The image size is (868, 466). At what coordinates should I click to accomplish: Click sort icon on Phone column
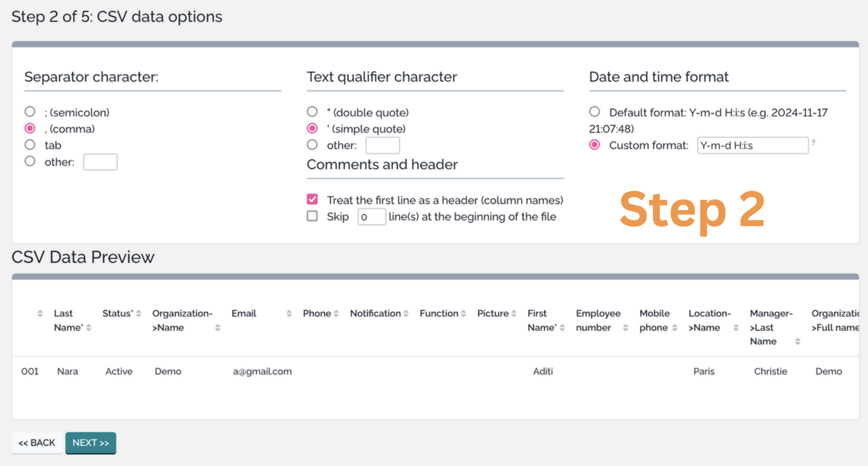pyautogui.click(x=336, y=314)
